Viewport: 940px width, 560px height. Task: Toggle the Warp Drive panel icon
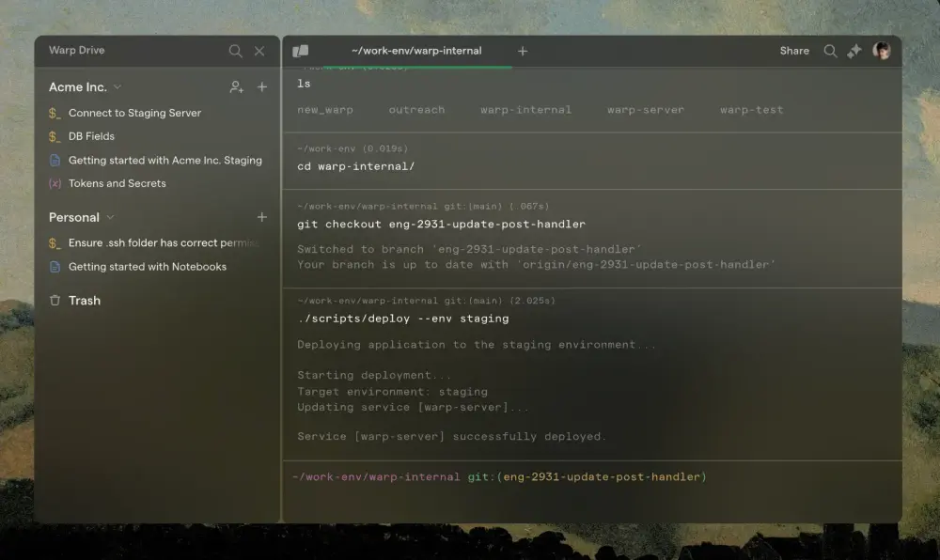pos(301,51)
